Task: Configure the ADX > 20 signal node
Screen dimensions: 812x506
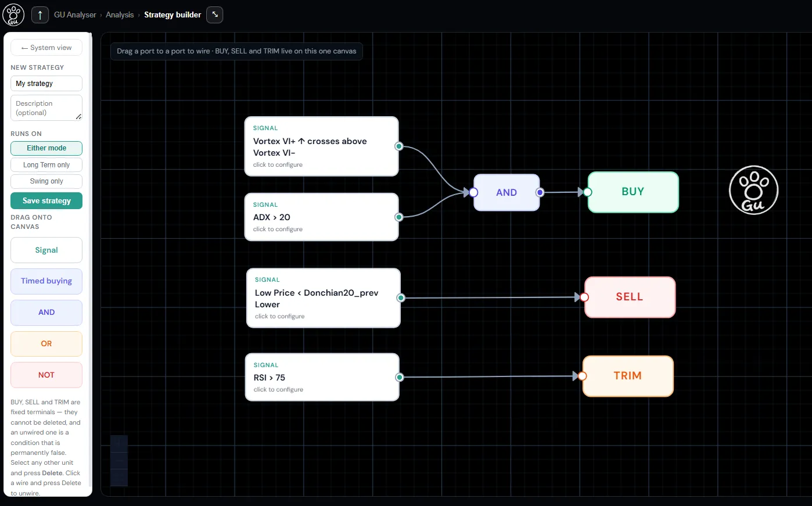Action: 321,217
